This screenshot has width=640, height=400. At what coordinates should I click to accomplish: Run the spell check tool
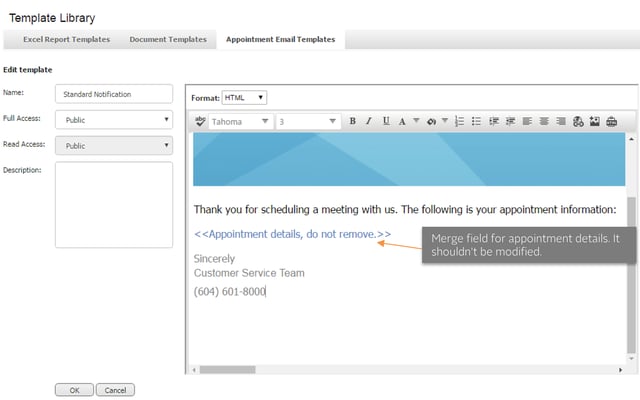200,121
